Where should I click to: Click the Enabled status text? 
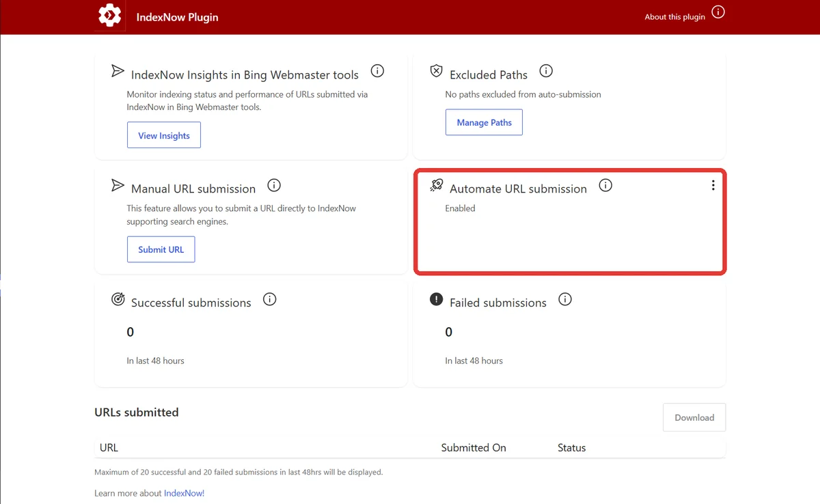[x=460, y=208]
